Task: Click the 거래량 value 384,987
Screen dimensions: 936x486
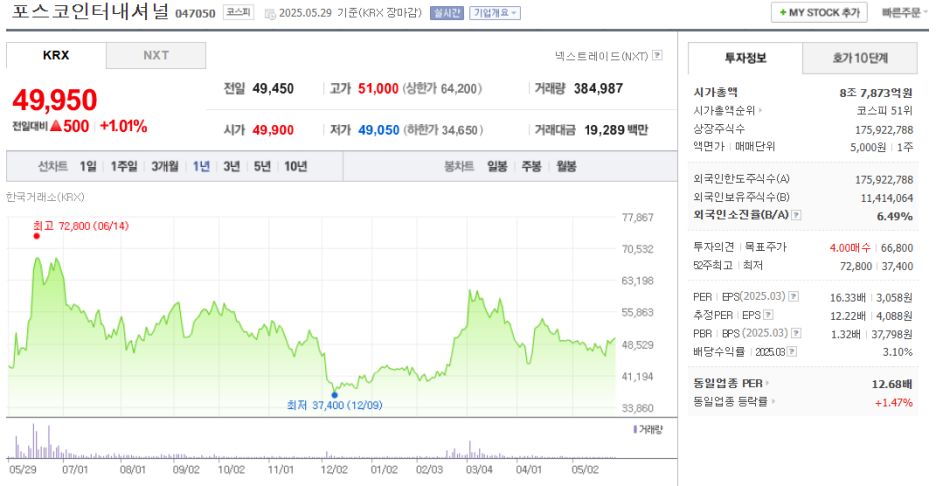Action: click(598, 88)
